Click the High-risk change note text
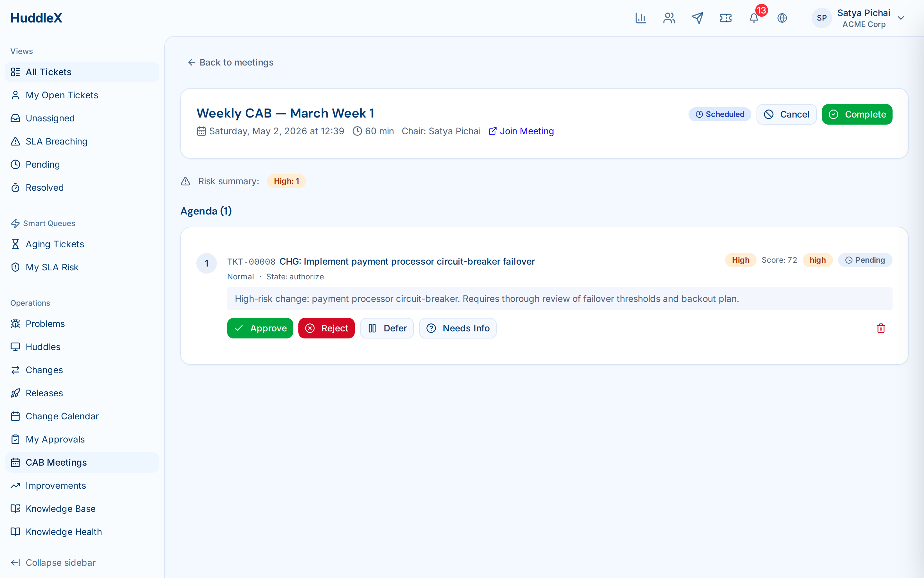Viewport: 924px width, 578px height. 487,299
